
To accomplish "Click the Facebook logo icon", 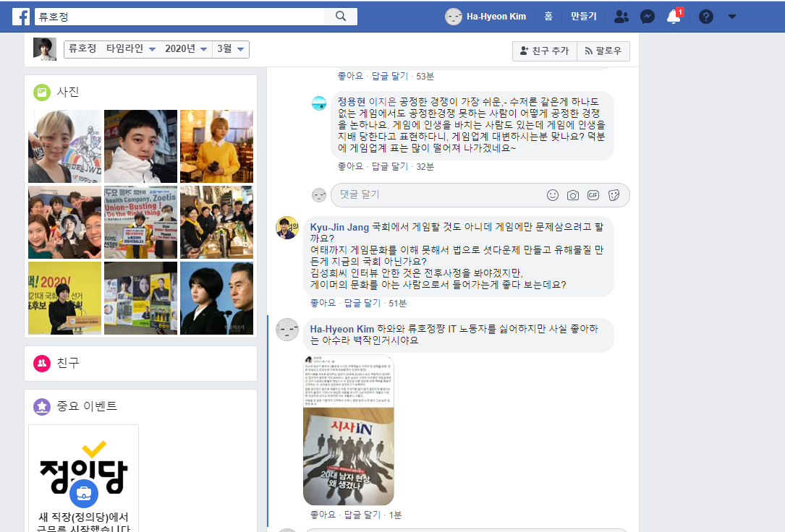I will tap(20, 16).
